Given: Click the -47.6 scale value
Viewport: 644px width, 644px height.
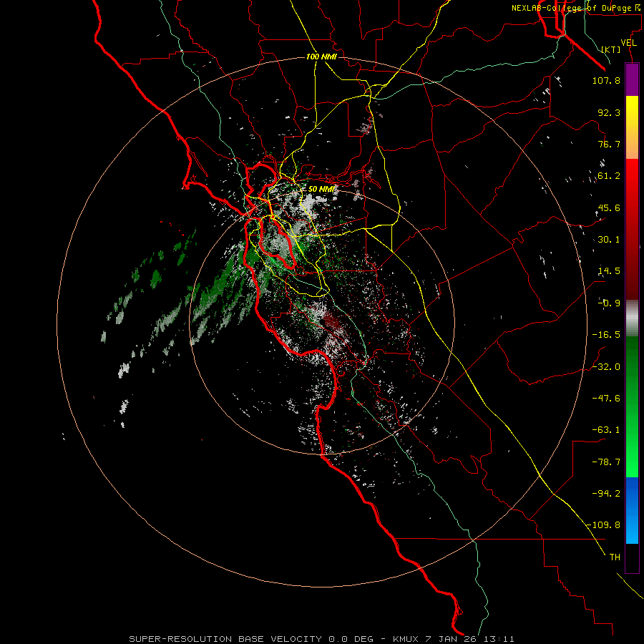Looking at the screenshot, I should click(x=606, y=399).
